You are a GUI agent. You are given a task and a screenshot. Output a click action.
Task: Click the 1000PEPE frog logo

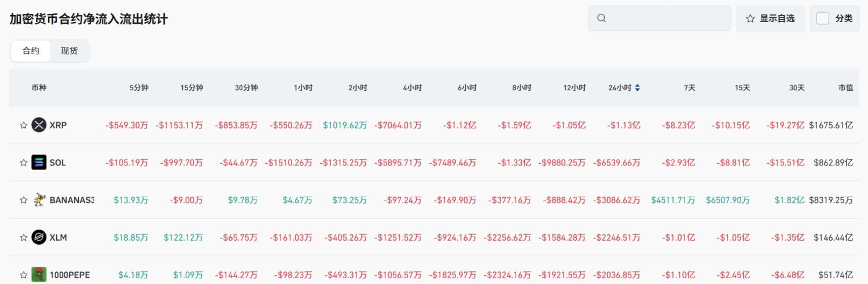coord(39,275)
